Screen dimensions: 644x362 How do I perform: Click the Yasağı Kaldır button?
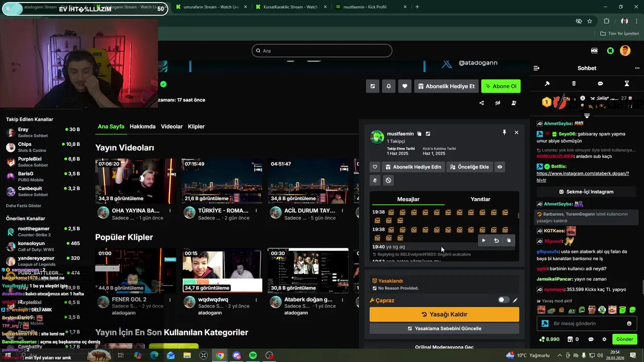(x=444, y=314)
